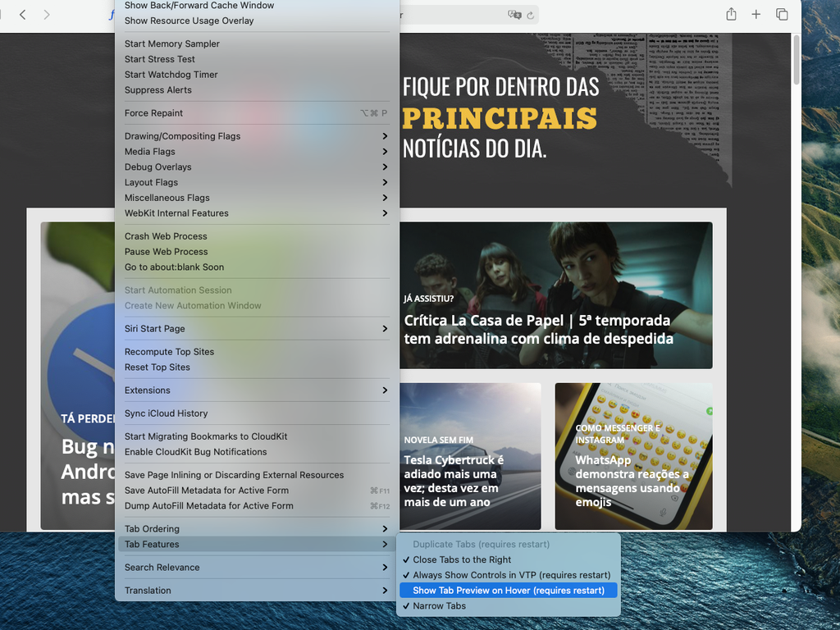Open Debug Overlays submenu
The image size is (840, 630).
257,167
